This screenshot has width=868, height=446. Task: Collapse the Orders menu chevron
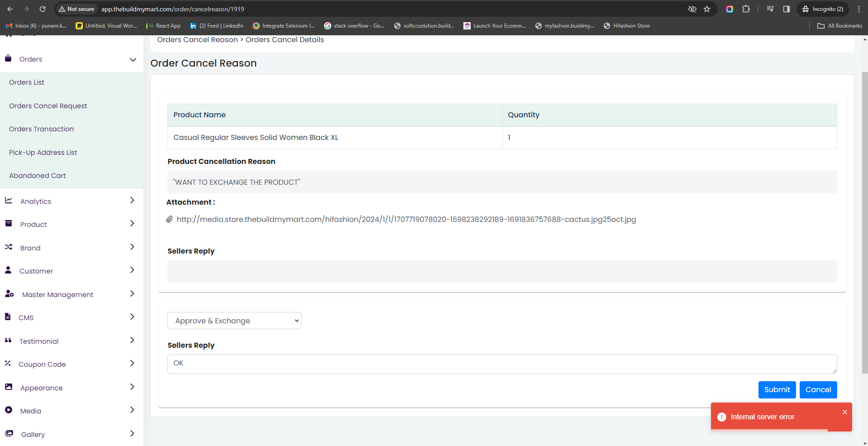tap(133, 59)
